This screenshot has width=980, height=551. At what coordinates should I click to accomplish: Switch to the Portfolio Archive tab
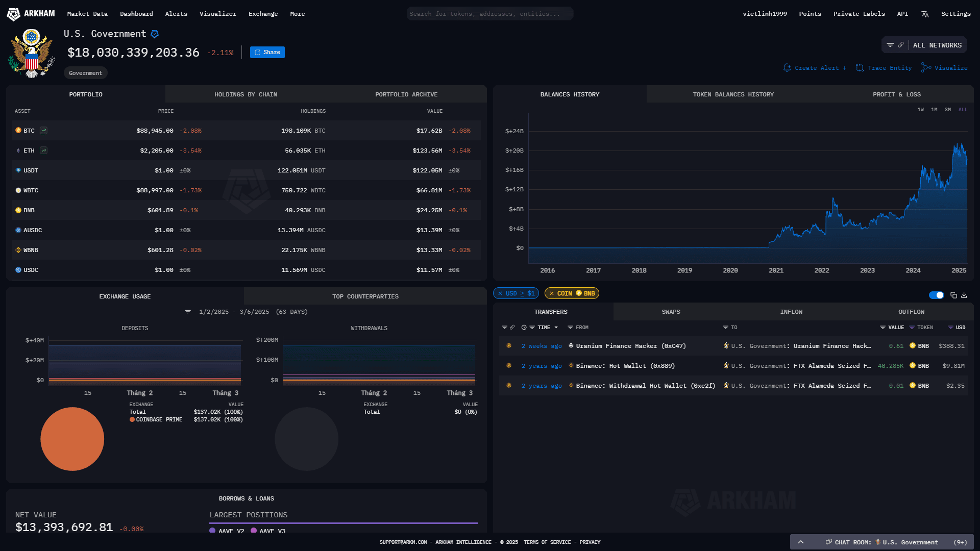(406, 94)
